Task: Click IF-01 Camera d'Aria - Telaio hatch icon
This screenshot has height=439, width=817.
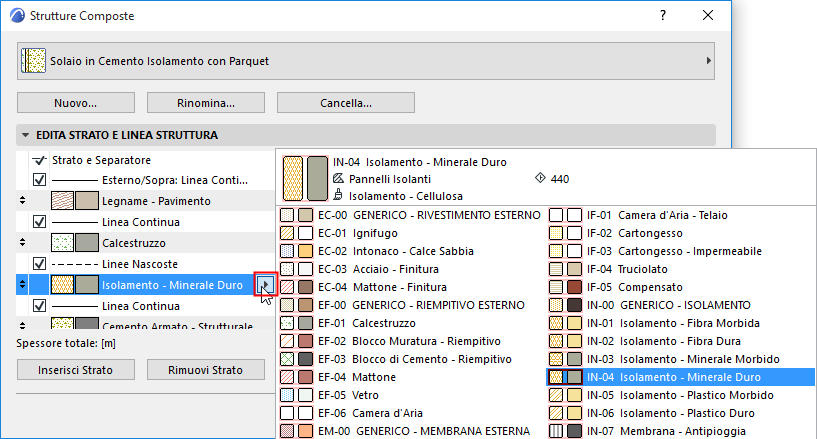Action: point(556,215)
